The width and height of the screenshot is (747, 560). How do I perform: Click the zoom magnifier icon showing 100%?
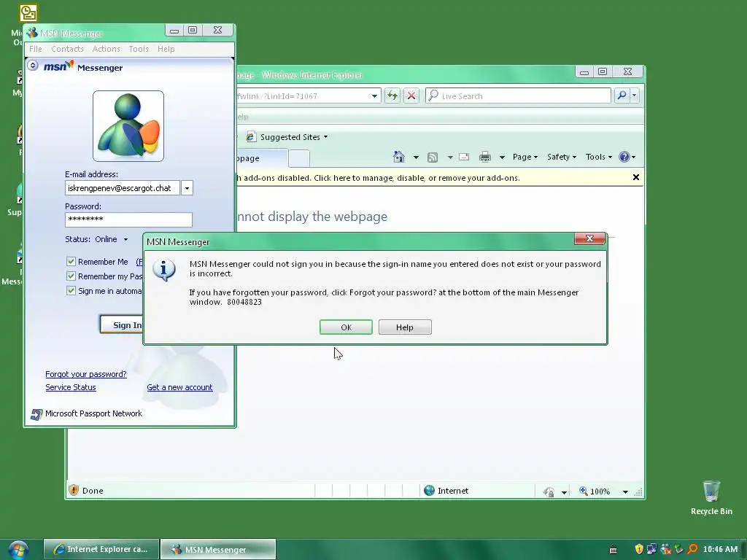point(583,491)
